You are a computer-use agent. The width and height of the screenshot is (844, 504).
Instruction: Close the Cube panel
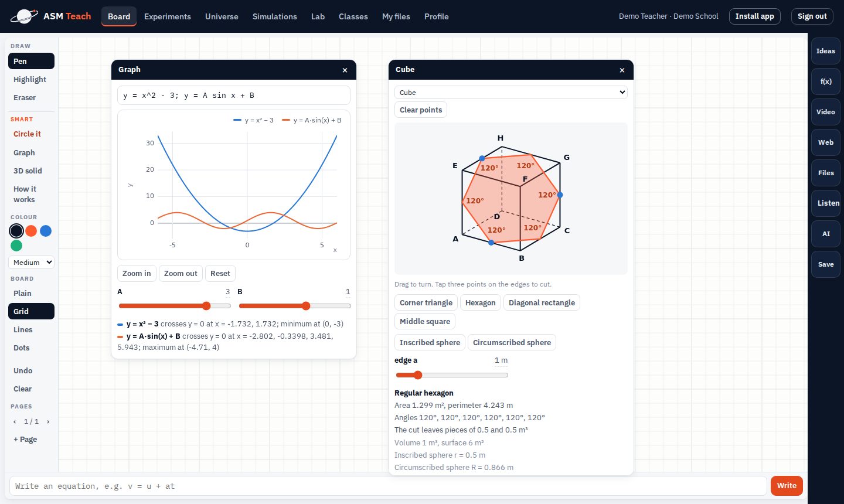pos(622,70)
